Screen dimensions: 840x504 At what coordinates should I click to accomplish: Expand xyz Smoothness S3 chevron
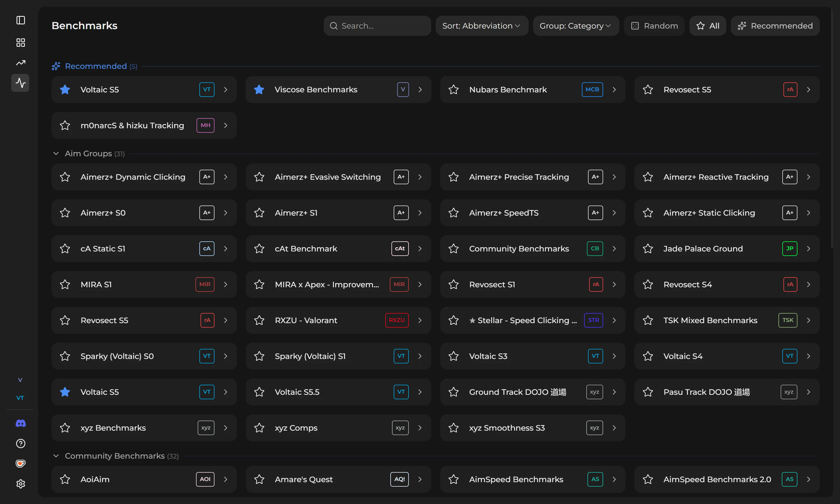pyautogui.click(x=614, y=428)
